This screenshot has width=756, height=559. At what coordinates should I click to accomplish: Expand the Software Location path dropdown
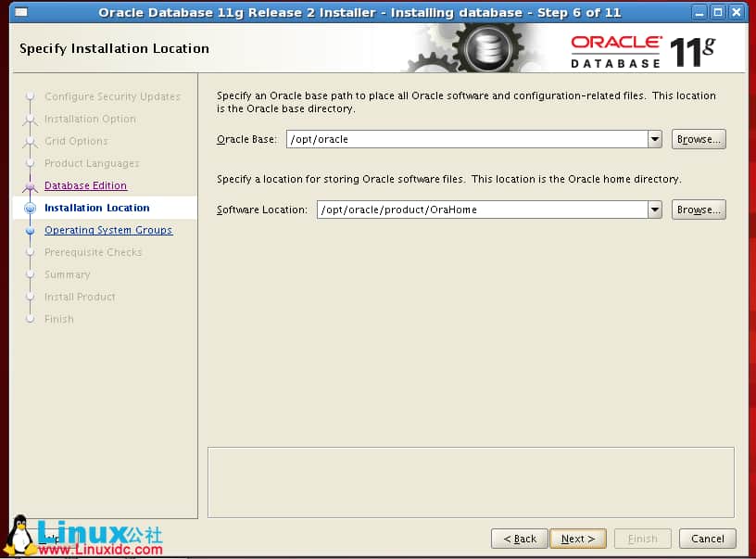tap(655, 210)
